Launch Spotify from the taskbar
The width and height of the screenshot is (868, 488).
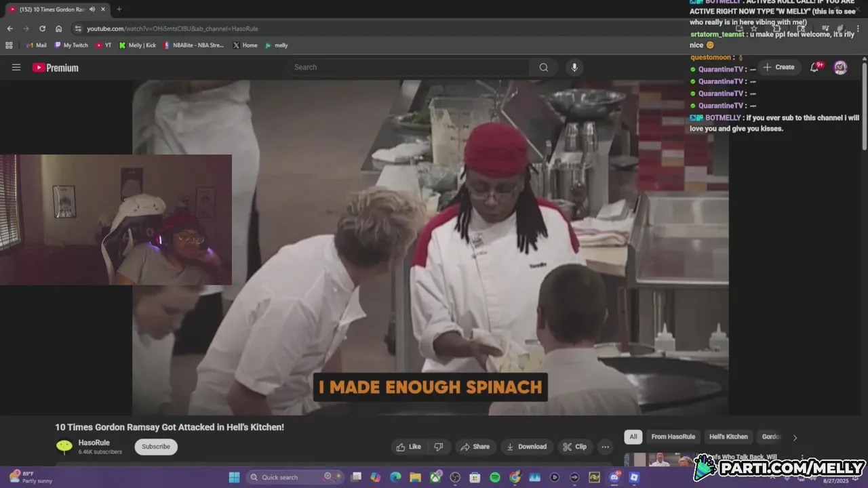coord(495,477)
